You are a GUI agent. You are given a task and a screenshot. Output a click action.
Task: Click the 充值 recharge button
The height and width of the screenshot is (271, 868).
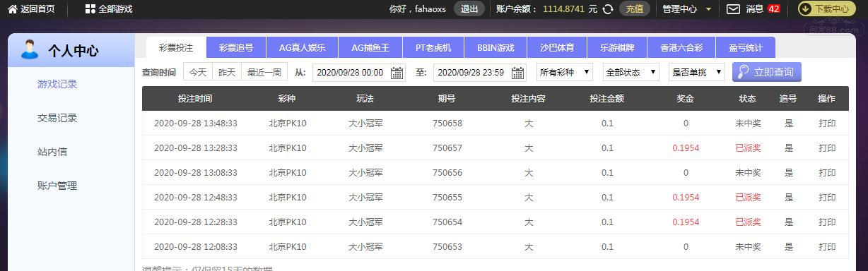635,9
